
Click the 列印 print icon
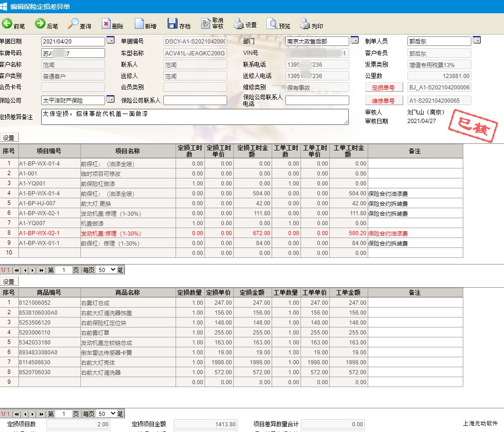(x=305, y=24)
